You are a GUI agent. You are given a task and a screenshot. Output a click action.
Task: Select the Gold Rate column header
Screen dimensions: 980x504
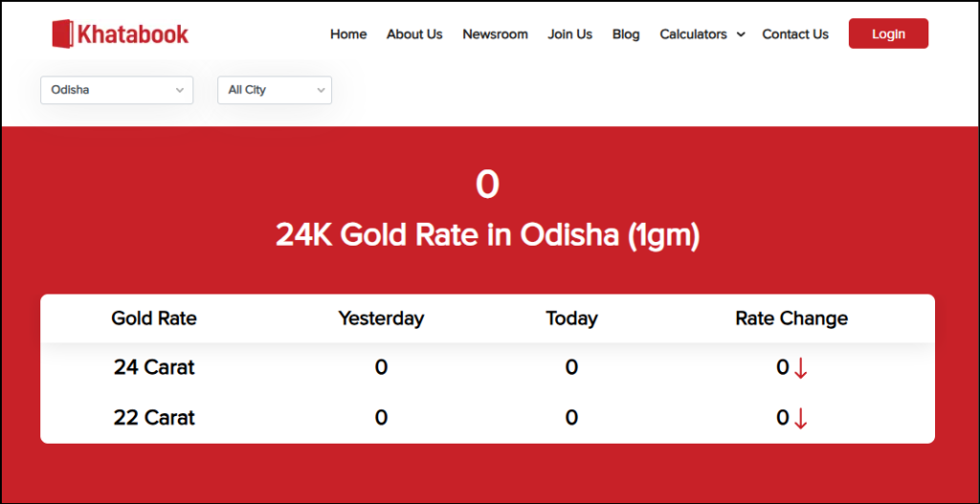click(154, 318)
